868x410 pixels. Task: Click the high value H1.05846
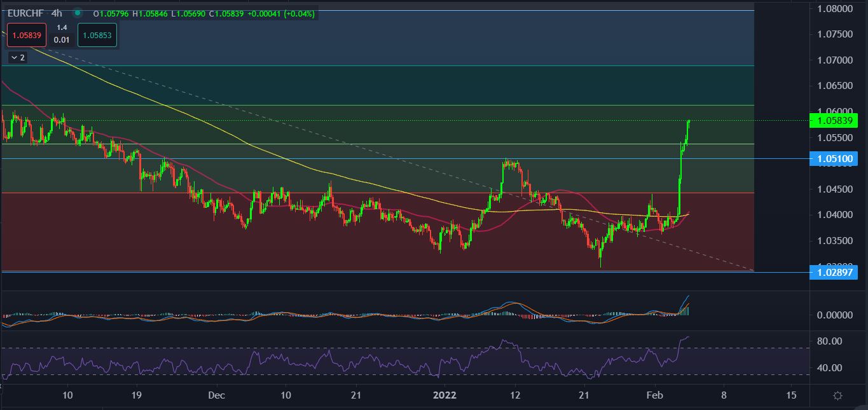(x=149, y=13)
